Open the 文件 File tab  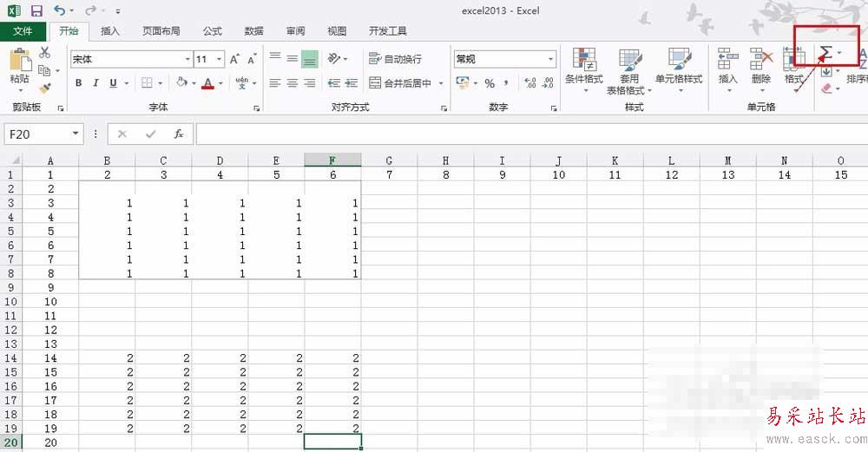click(x=23, y=31)
